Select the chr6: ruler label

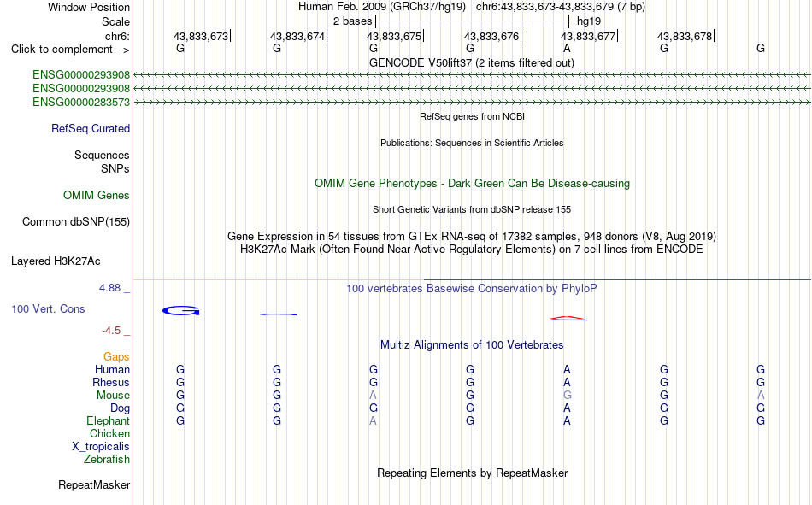[x=117, y=36]
